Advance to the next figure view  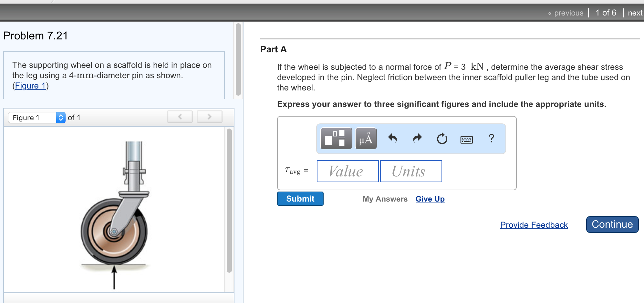click(209, 117)
